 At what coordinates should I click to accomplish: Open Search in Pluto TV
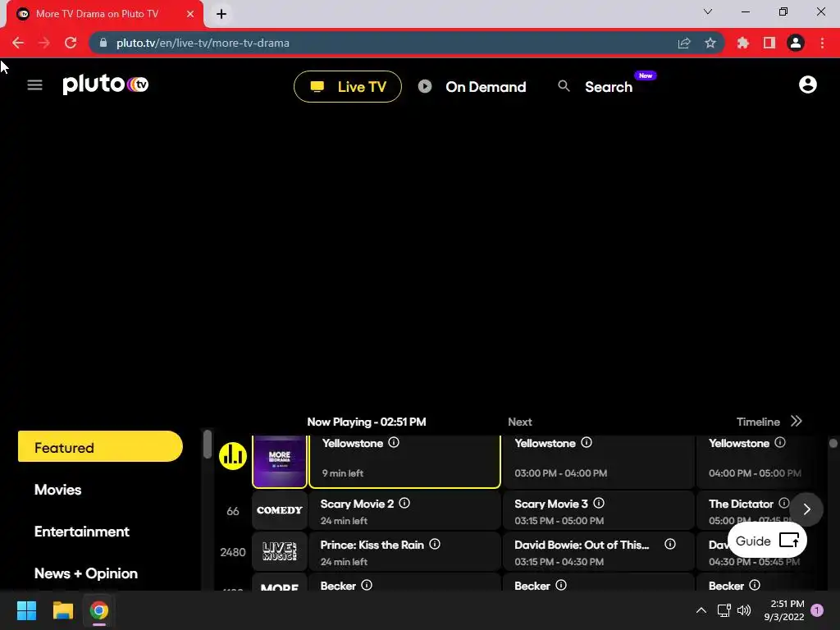click(x=609, y=87)
